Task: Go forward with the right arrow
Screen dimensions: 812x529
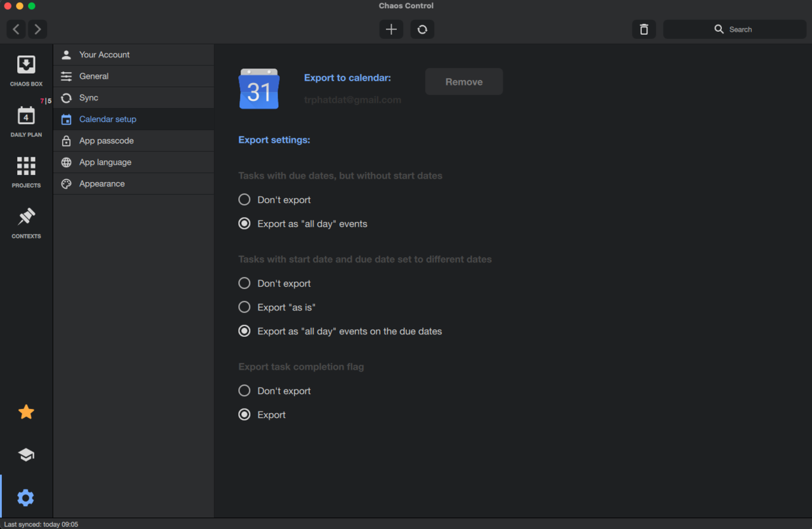Action: (x=37, y=29)
